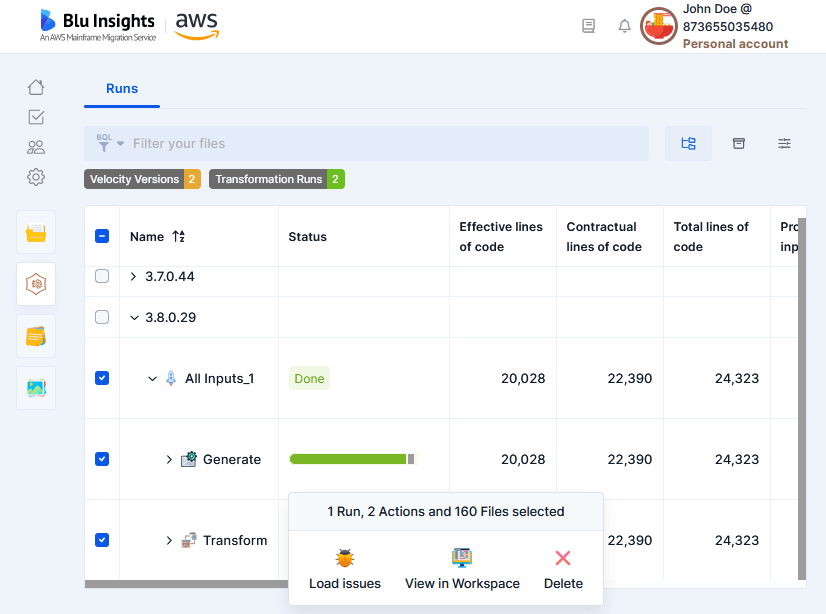Screen dimensions: 826x614
Task: Click the Done status badge
Action: click(x=309, y=378)
